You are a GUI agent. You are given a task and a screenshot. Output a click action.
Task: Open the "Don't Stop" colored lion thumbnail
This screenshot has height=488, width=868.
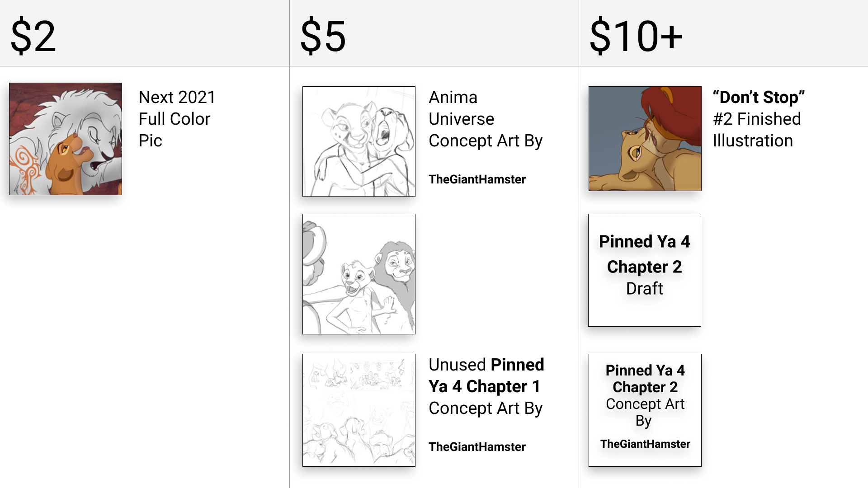[x=645, y=139]
